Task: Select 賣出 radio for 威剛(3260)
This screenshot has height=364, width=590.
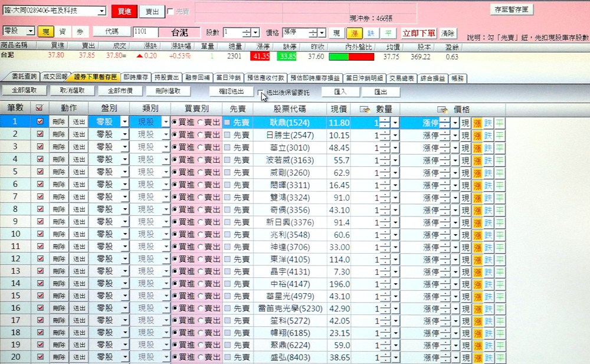Action: (x=200, y=172)
